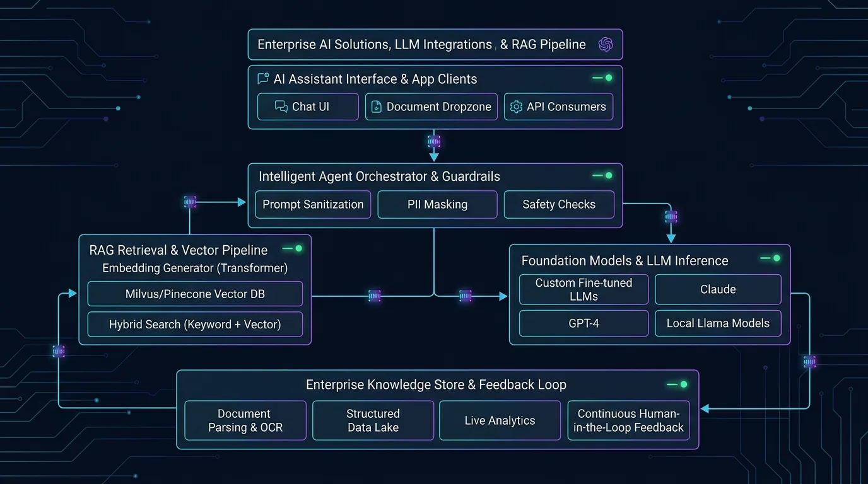Toggle status switch on RAG Retrieval panel
Image resolution: width=868 pixels, height=484 pixels.
point(292,248)
